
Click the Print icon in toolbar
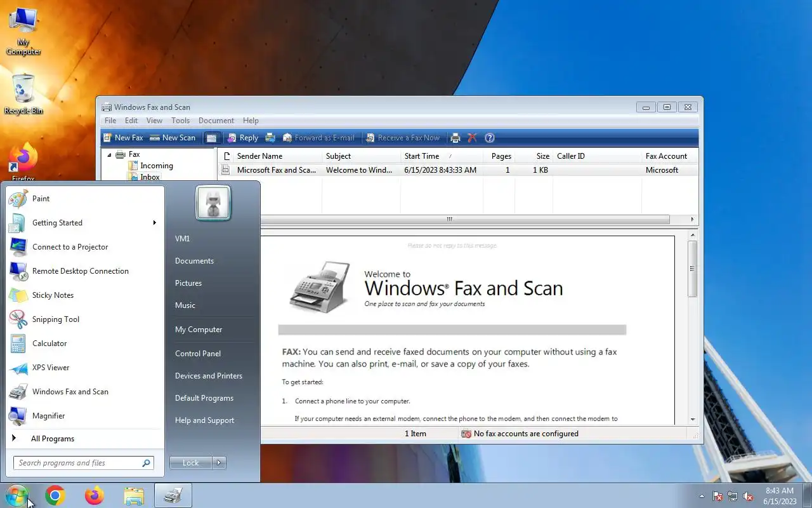tap(455, 138)
